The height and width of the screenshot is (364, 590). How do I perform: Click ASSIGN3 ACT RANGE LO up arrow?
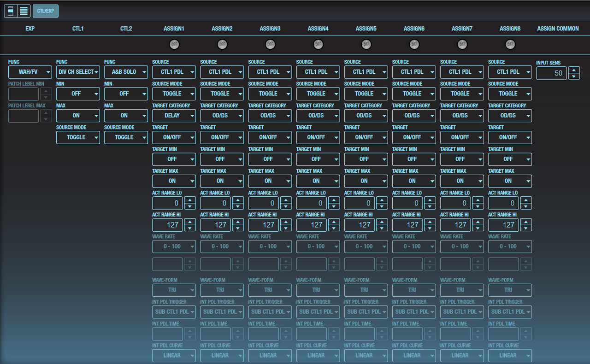286,200
